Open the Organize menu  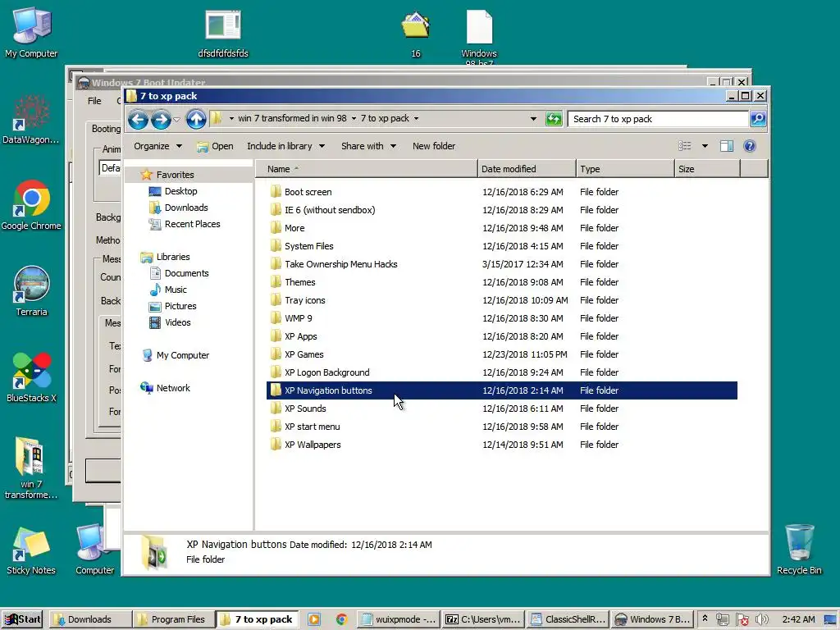pos(157,146)
